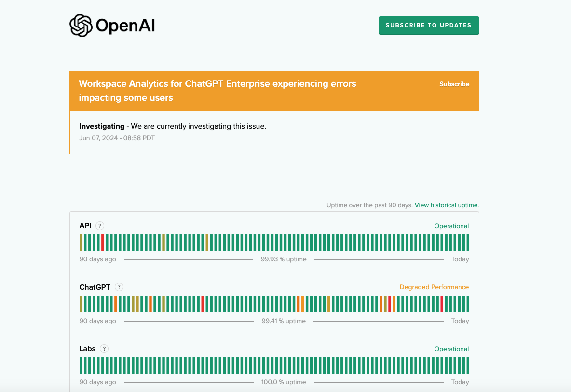The image size is (571, 392).
Task: Click the question mark beside ChatGPT
Action: pyautogui.click(x=119, y=287)
